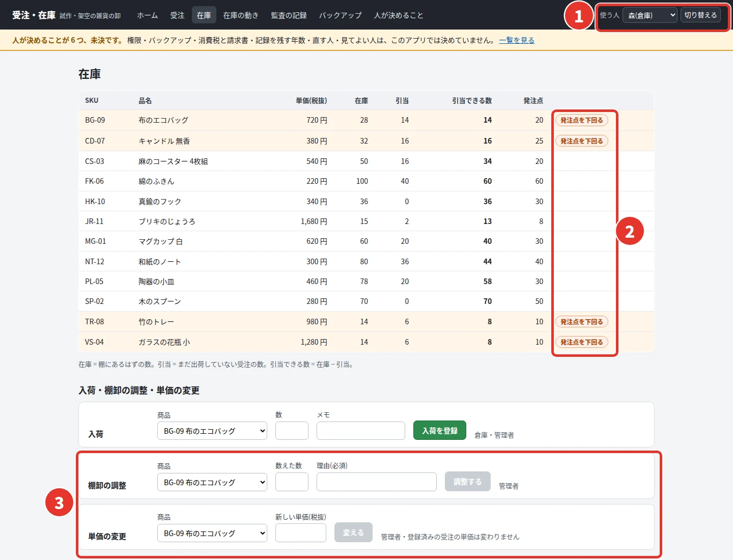The height and width of the screenshot is (560, 733).
Task: Click the 入荷を登録 button
Action: 440,431
